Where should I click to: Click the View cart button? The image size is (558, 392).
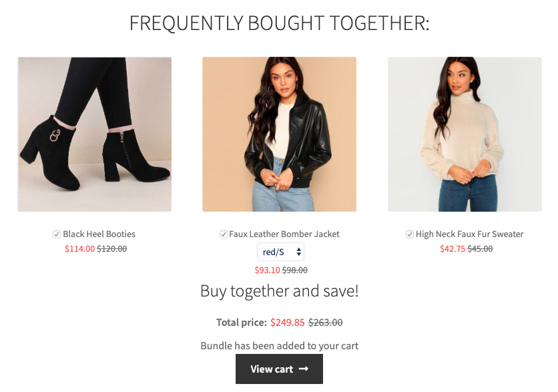279,369
